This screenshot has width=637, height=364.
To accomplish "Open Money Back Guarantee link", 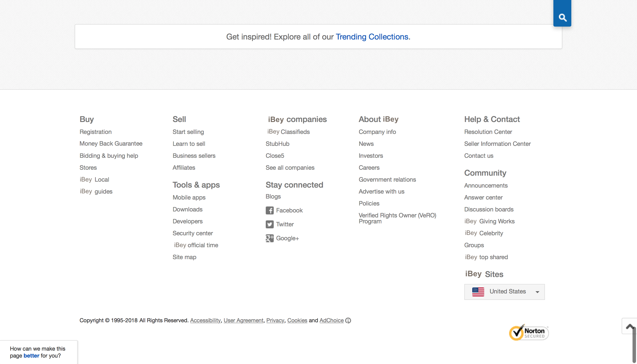I will pos(111,144).
